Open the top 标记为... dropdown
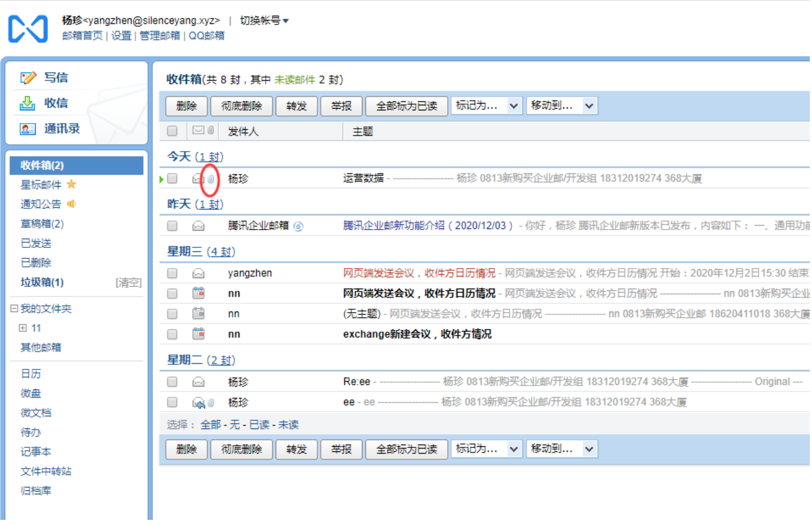Screen dimensions: 812x526 tap(487, 105)
